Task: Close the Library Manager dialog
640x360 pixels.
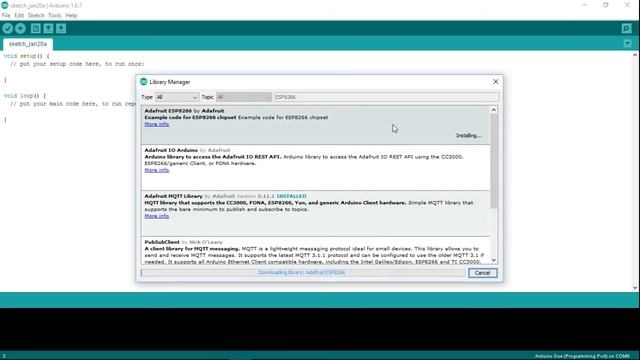Action: click(496, 82)
